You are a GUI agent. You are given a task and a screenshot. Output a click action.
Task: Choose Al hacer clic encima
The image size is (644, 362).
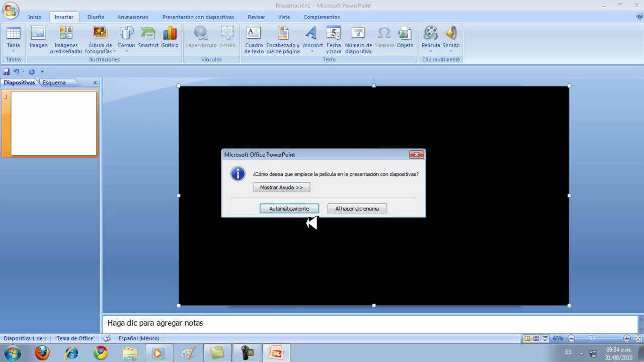pyautogui.click(x=357, y=208)
